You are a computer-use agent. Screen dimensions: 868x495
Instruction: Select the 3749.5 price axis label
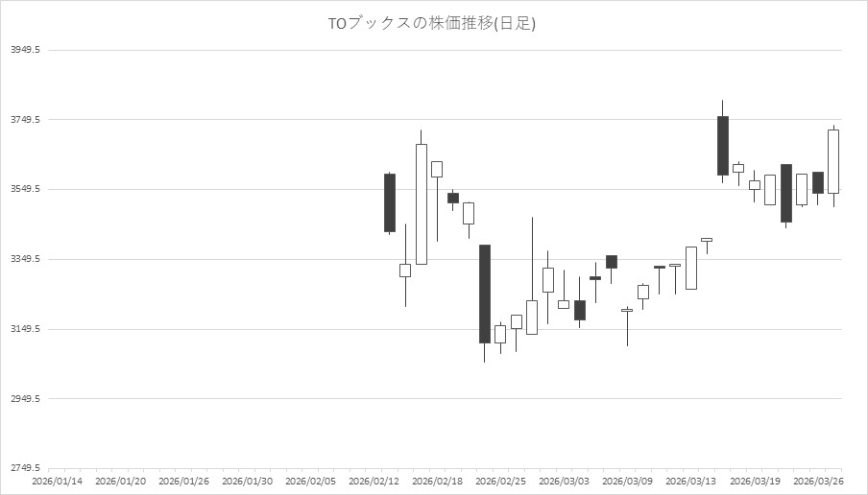(x=25, y=120)
